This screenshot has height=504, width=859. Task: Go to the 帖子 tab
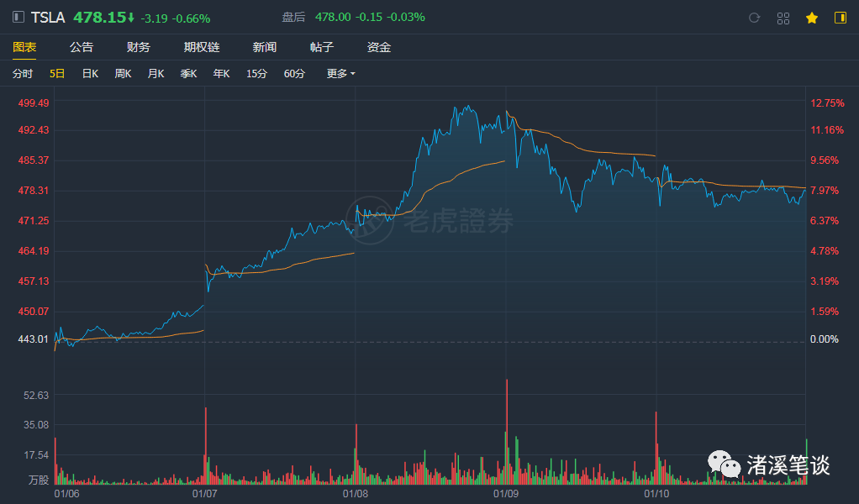322,48
